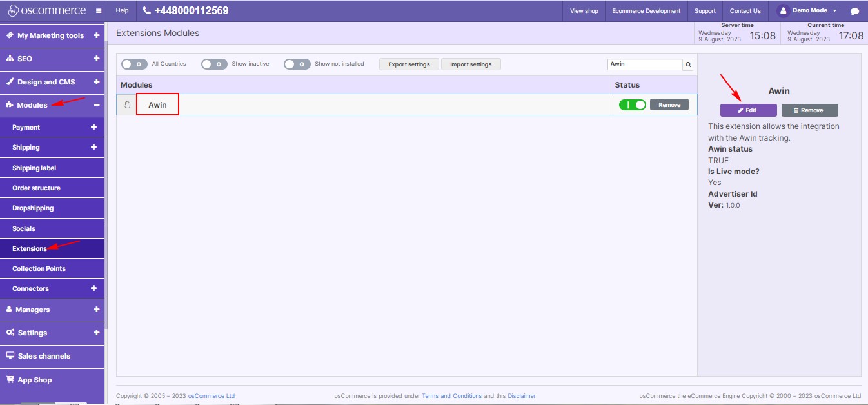
Task: Click the Design and CMS brush icon
Action: point(10,82)
